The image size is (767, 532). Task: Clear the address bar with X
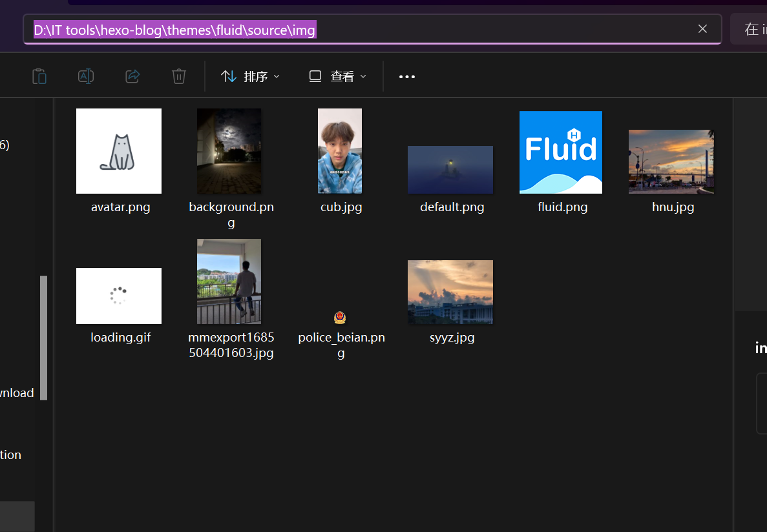point(702,29)
